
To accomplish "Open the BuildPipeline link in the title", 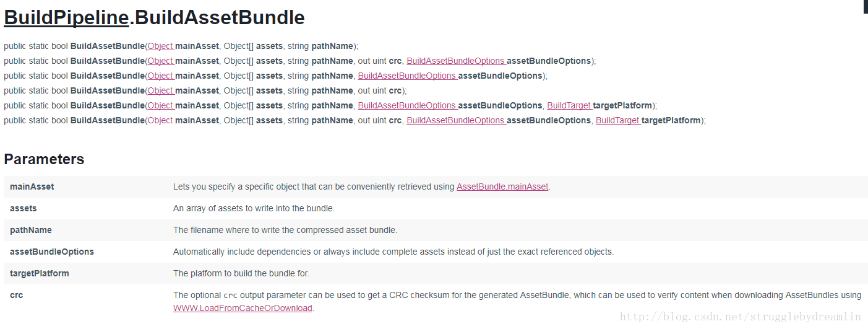I will click(66, 17).
